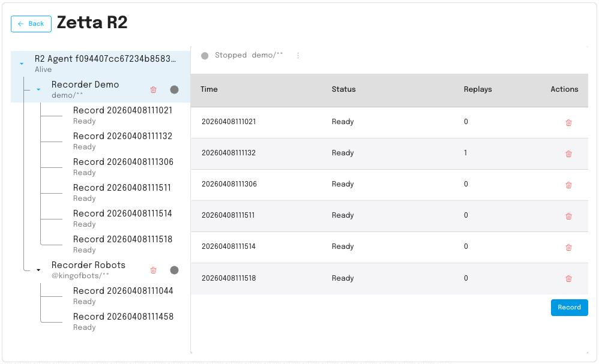
Task: Start recording with the blue Record button
Action: [569, 308]
